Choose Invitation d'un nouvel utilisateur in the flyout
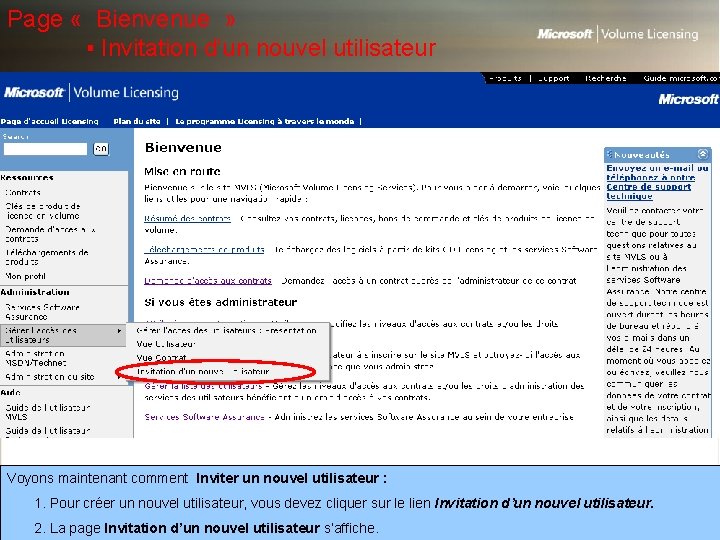Screen dimensions: 720x540 pyautogui.click(x=203, y=371)
